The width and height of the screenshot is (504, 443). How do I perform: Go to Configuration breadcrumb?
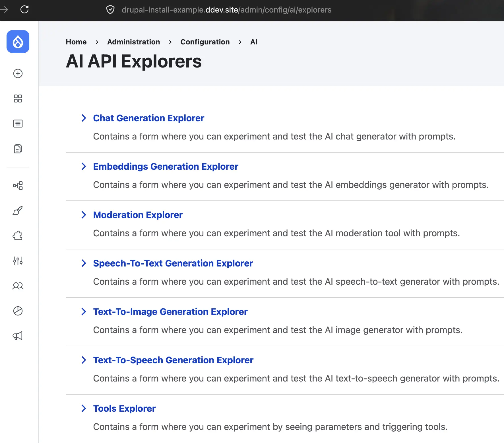pyautogui.click(x=205, y=42)
